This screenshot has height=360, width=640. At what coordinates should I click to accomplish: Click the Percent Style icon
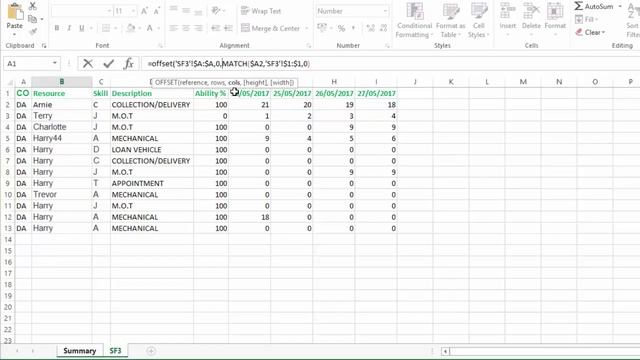click(341, 28)
